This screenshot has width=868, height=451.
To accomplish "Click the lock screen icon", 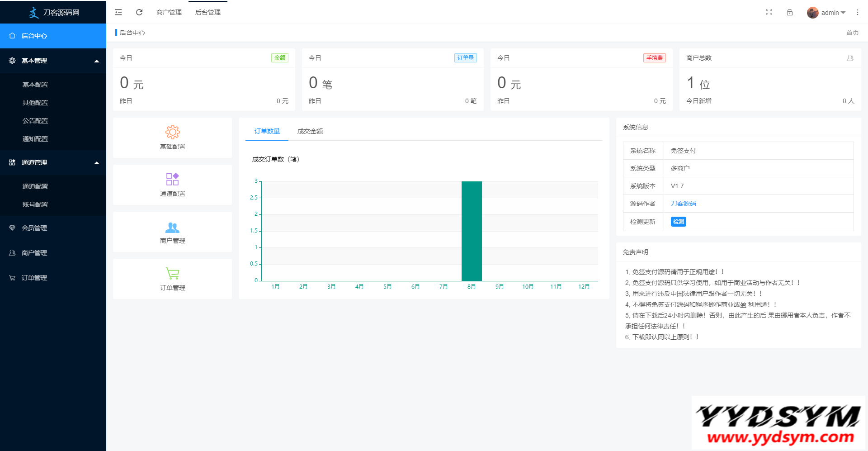I will point(790,12).
